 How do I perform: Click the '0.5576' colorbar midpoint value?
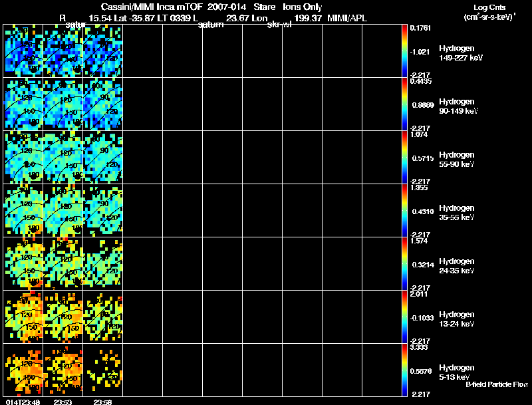click(421, 371)
